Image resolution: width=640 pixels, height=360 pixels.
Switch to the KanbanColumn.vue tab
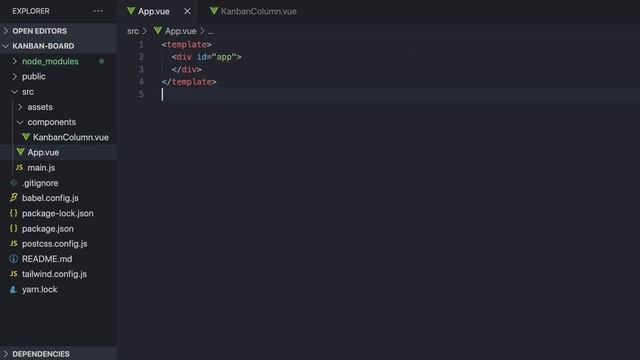tap(258, 11)
